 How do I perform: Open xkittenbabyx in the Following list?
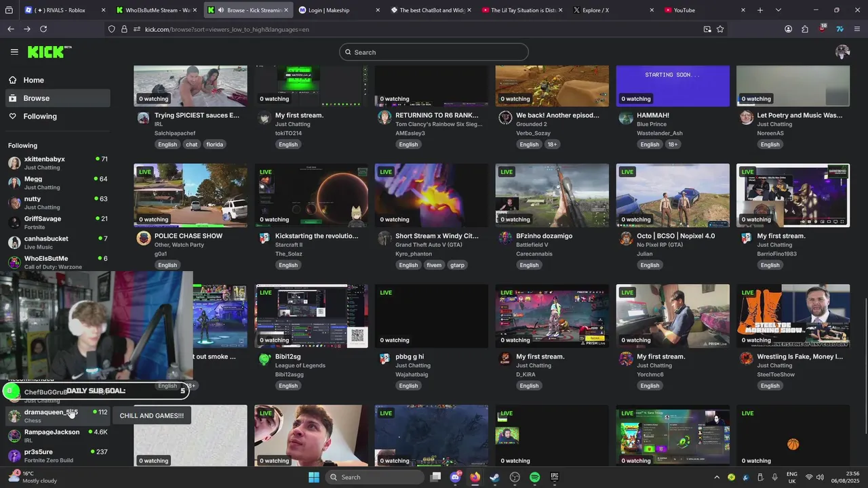(58, 163)
